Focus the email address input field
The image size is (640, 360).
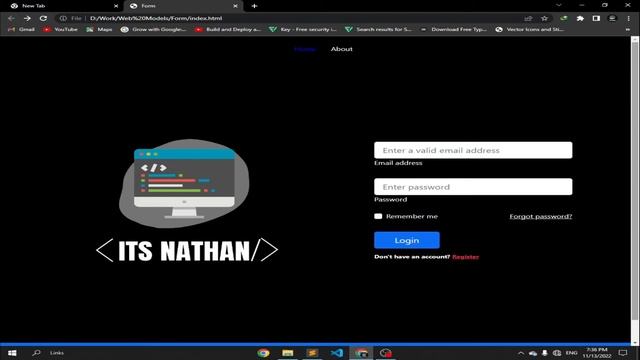[473, 150]
